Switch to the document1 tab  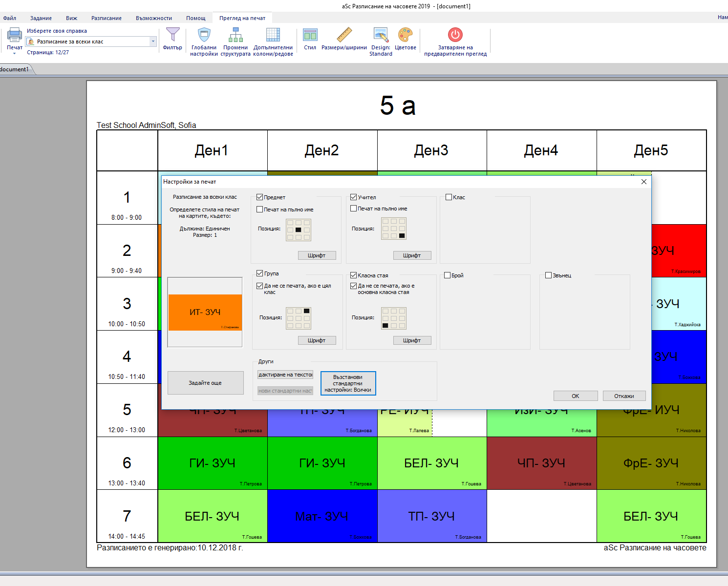coord(15,69)
